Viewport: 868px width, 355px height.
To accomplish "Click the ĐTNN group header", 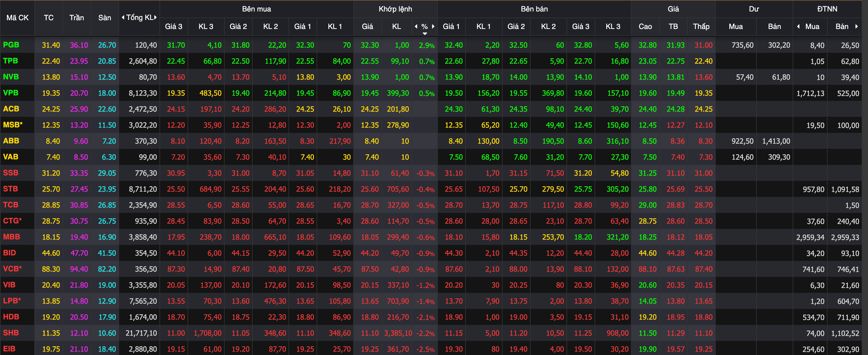I will [x=827, y=9].
